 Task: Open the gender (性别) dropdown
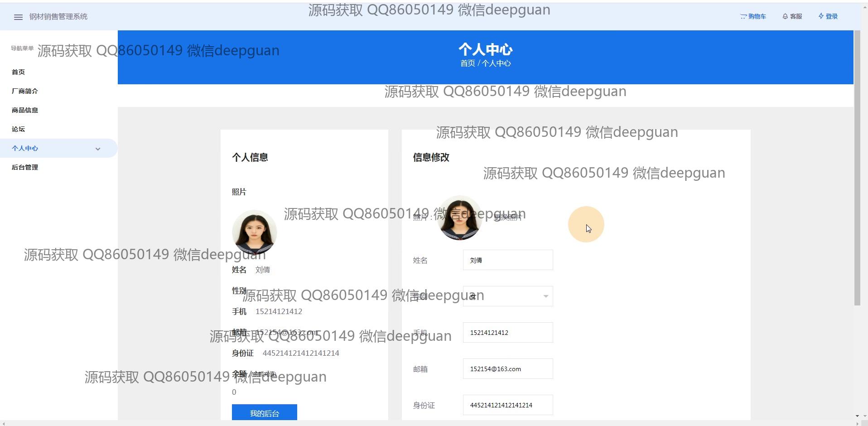coord(503,296)
